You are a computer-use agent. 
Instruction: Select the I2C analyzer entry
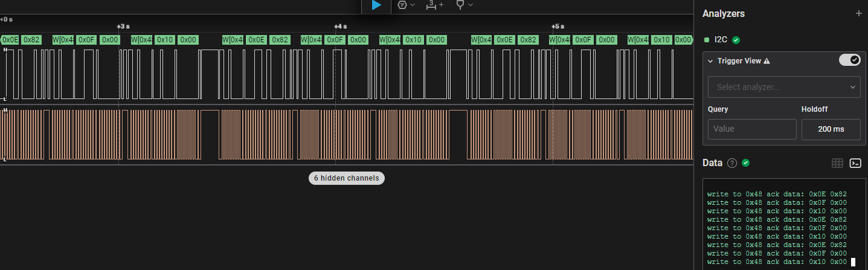722,40
